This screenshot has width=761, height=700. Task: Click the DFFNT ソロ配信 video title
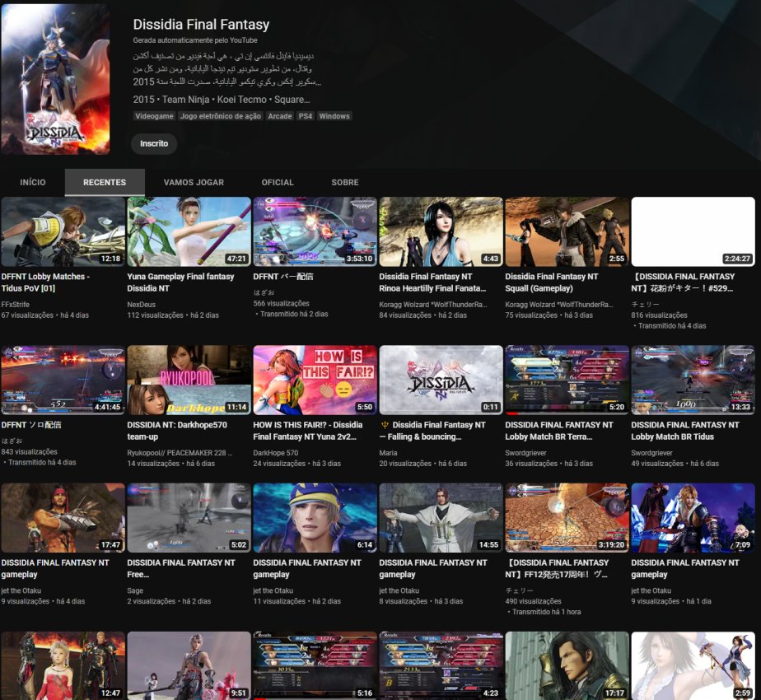[x=31, y=425]
